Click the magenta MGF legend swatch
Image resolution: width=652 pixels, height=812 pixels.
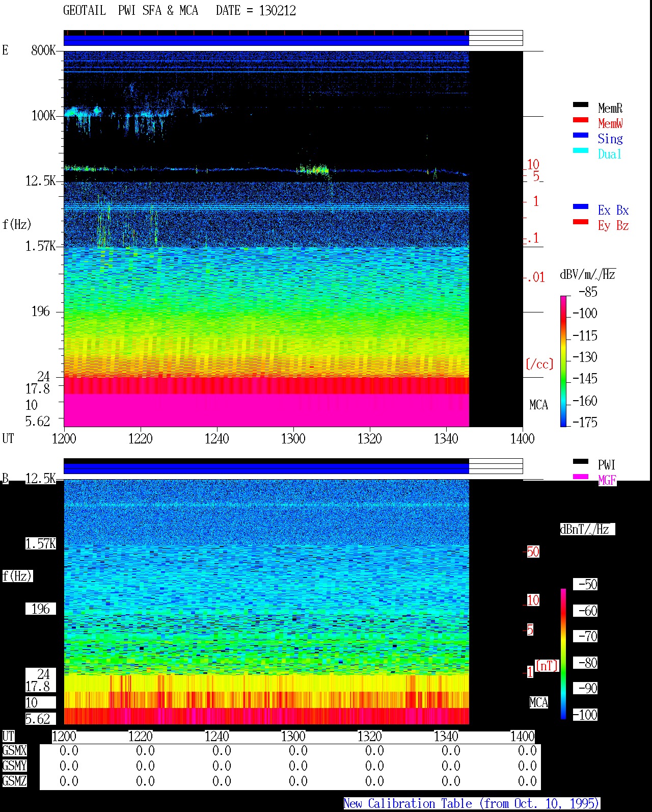coord(581,477)
